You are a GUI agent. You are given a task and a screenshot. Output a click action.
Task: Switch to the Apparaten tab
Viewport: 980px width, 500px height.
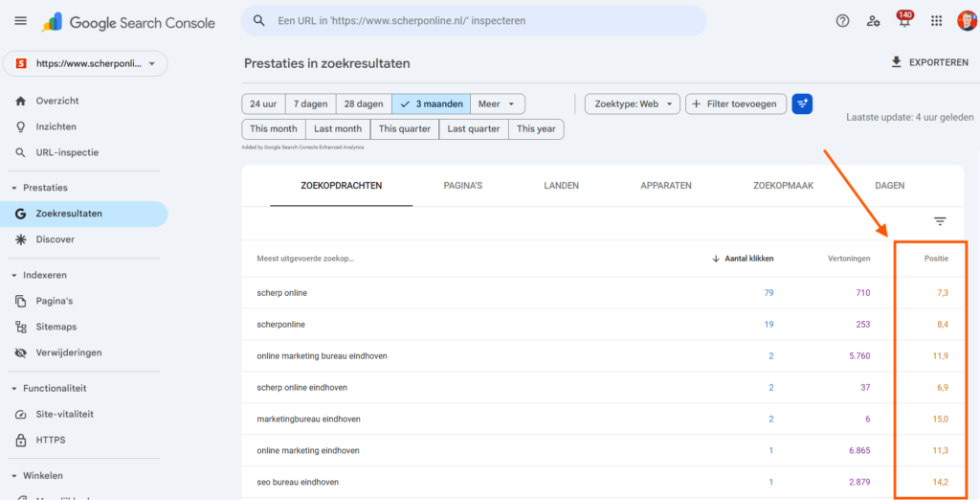click(x=665, y=186)
